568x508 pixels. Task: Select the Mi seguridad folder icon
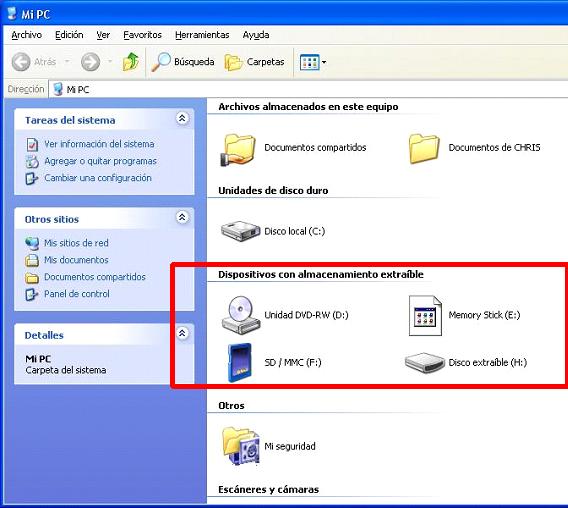[241, 446]
